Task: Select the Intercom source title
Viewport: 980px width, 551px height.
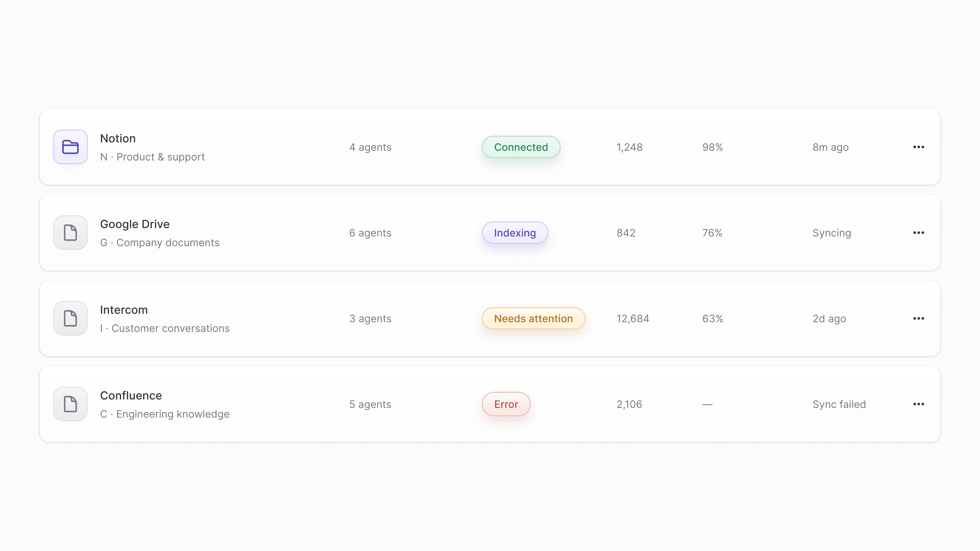Action: point(124,310)
